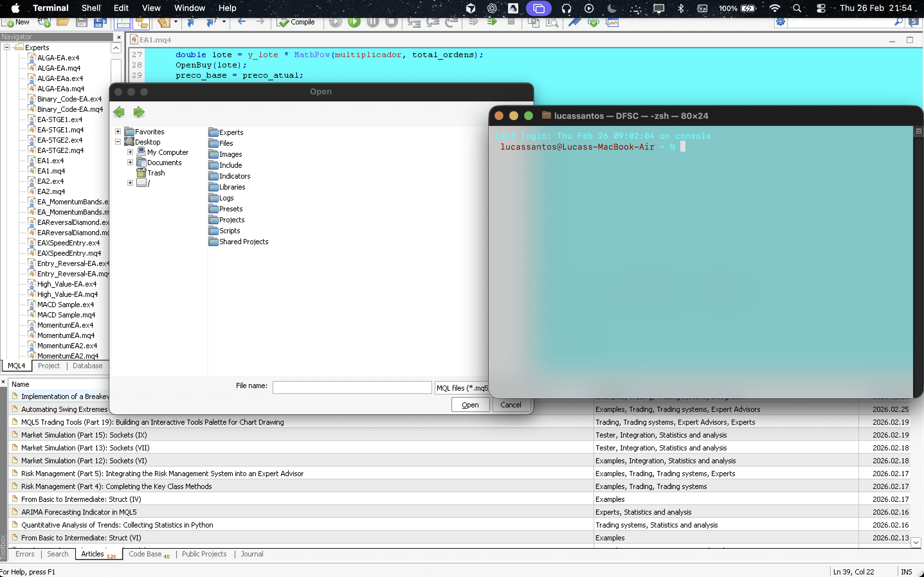Screen dimensions: 924x577
Task: Click the green forward arrow in Open dialog
Action: 139,112
